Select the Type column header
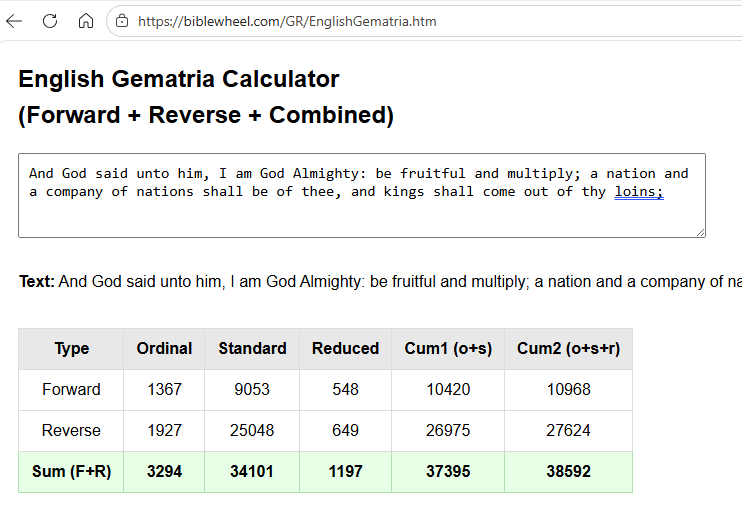Viewport: 742px width, 520px height. (x=71, y=349)
